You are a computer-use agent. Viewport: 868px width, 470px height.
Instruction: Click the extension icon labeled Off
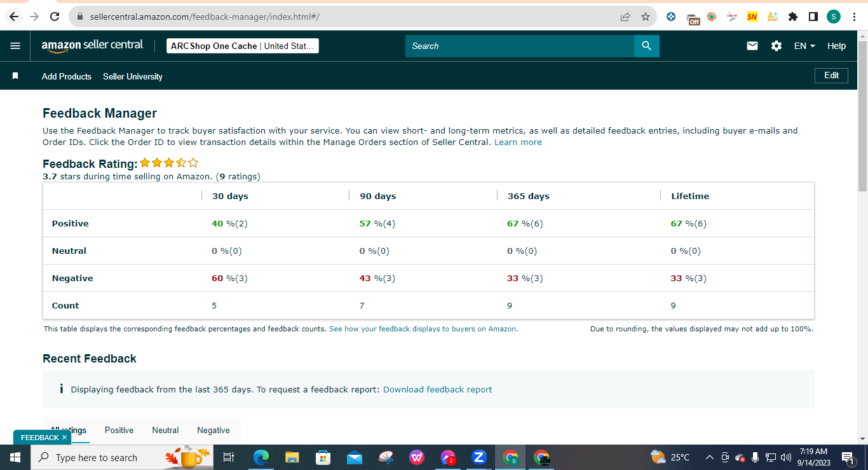(693, 18)
